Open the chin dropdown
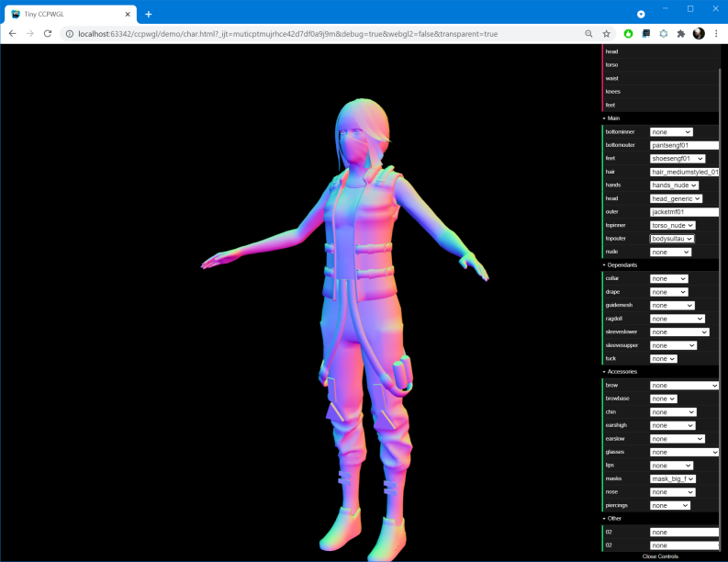The image size is (728, 562). coord(673,412)
